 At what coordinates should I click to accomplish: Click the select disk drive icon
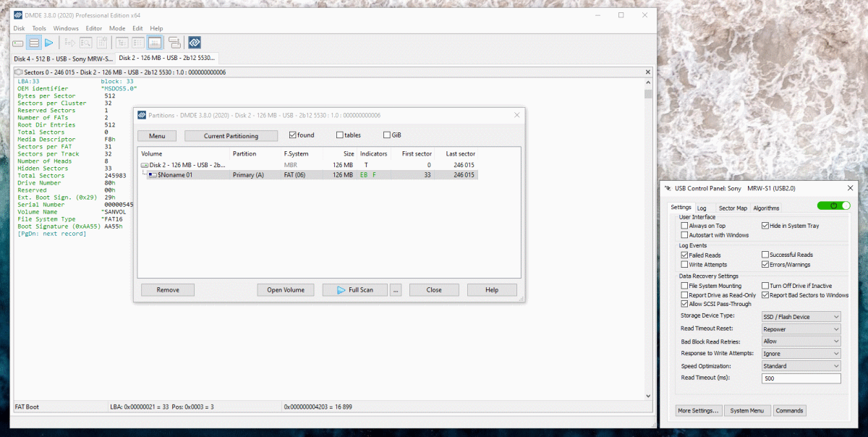(x=18, y=43)
